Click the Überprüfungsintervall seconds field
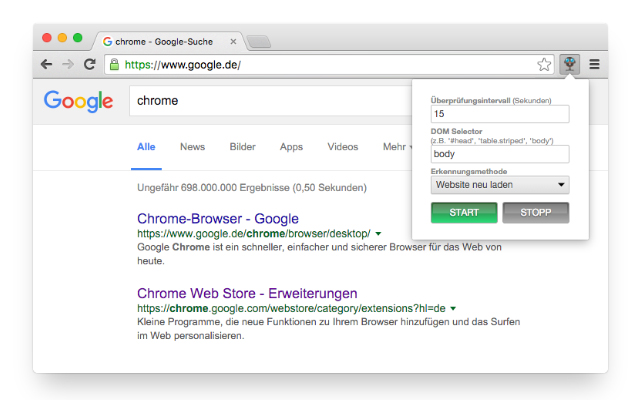 pyautogui.click(x=500, y=114)
